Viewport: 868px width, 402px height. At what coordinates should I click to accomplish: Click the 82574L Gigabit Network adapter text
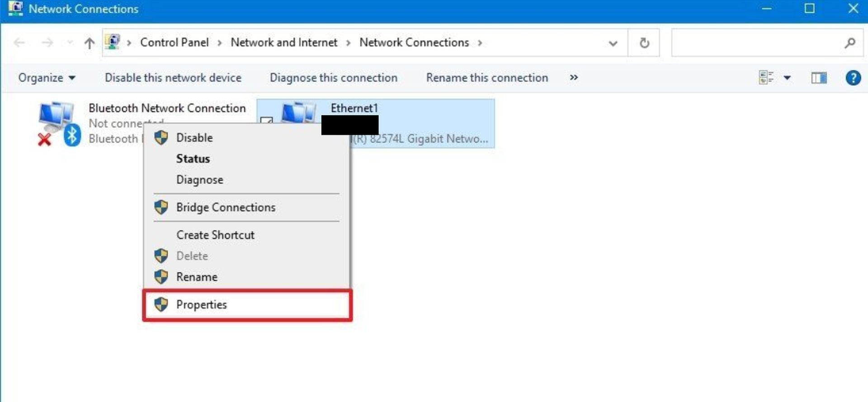coord(420,139)
